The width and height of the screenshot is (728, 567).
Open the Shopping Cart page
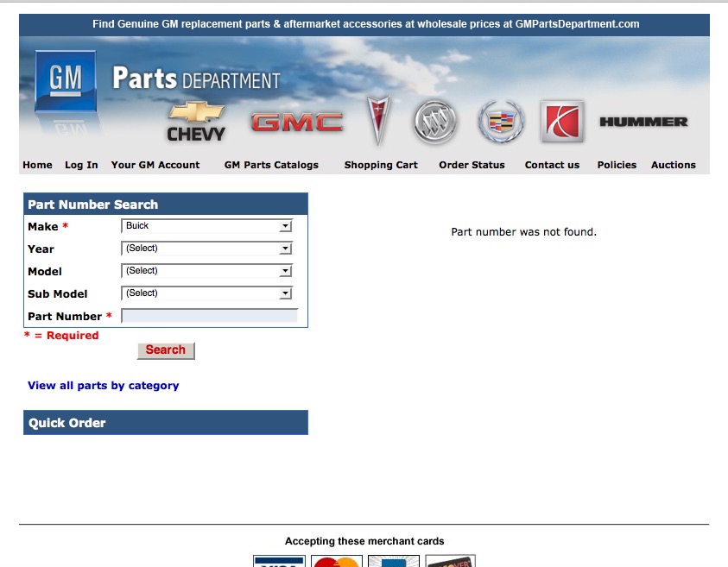(381, 165)
